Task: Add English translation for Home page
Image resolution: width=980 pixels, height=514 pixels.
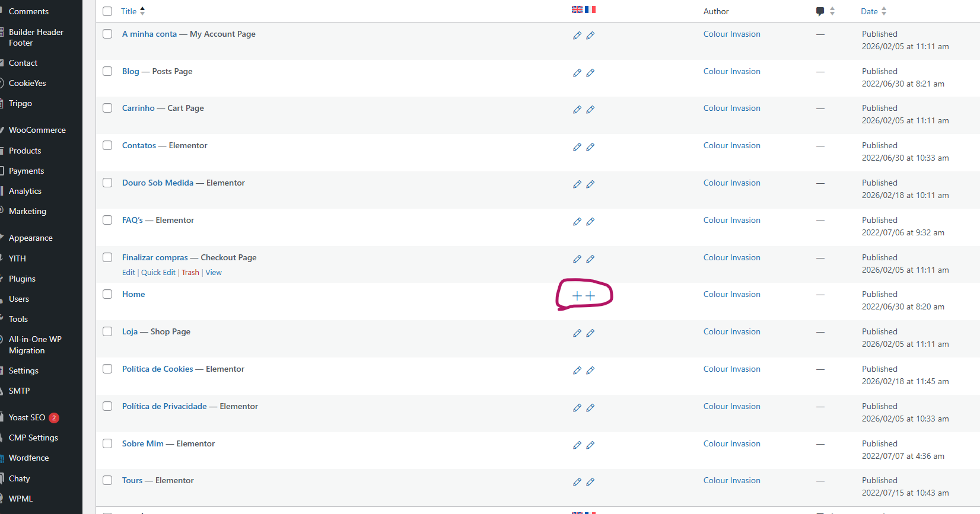Action: pos(577,295)
